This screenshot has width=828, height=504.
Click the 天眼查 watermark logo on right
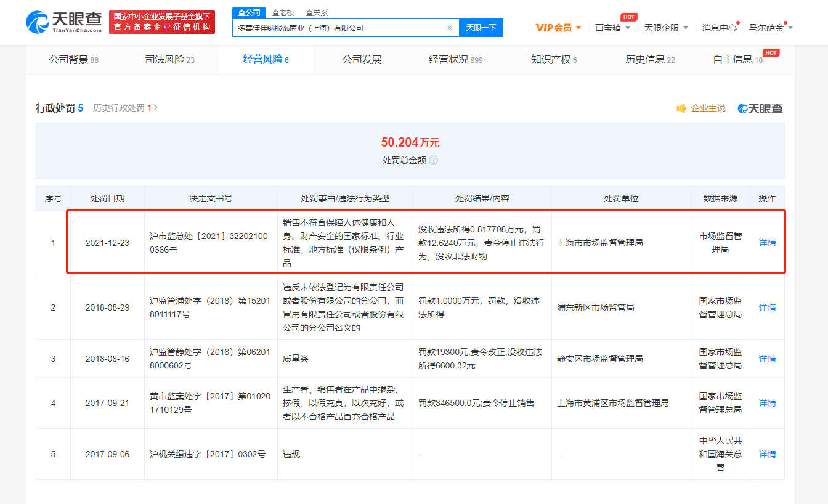point(760,108)
